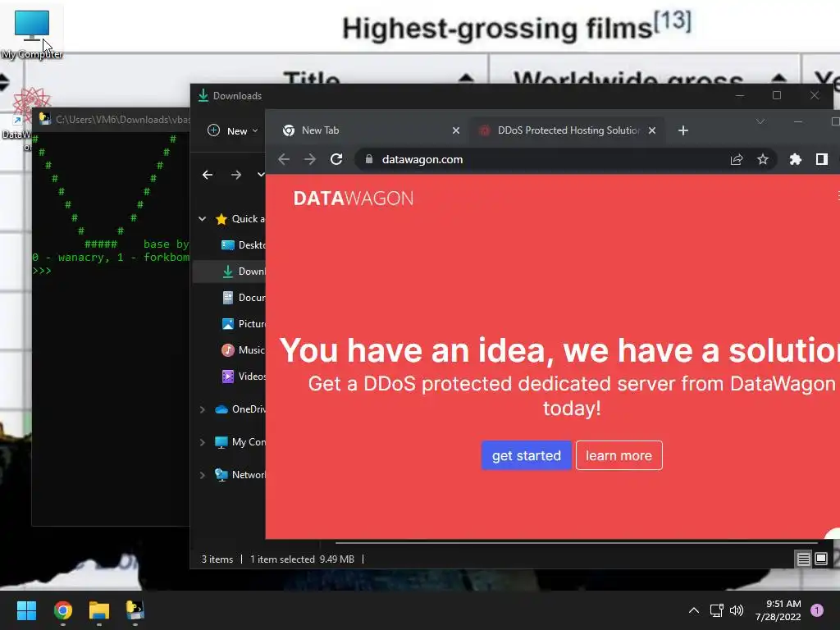
Task: Select Videos in Explorer sidebar
Action: (243, 376)
